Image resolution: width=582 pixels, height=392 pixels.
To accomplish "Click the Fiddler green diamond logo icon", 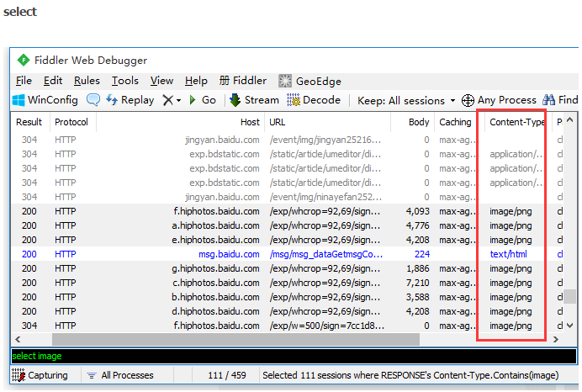I will pyautogui.click(x=24, y=60).
